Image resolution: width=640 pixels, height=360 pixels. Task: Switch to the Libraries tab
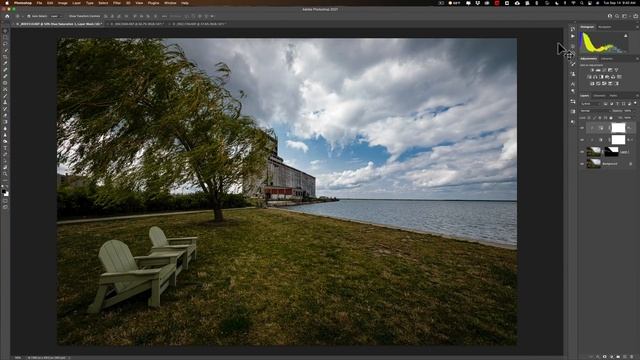(607, 58)
